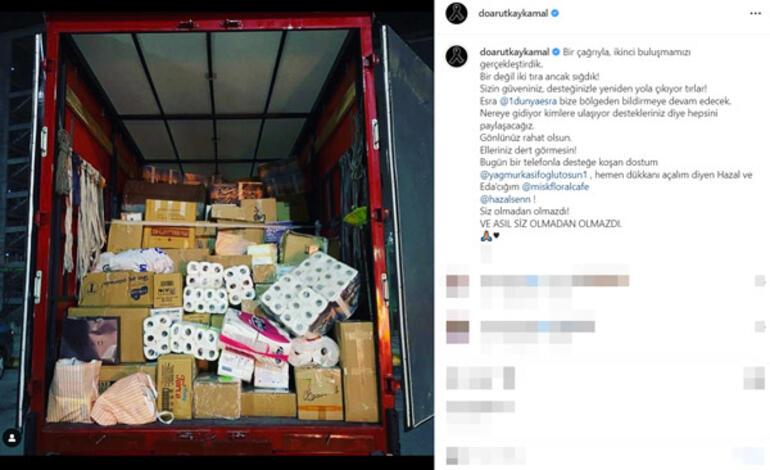The width and height of the screenshot is (770, 470).
Task: Toggle the blurred save bookmark icon
Action: (754, 378)
